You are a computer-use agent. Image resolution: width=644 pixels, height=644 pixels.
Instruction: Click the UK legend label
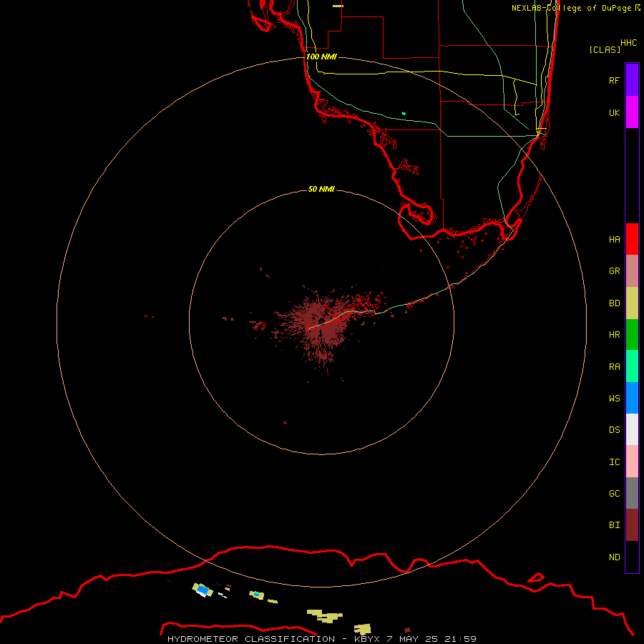coord(614,112)
